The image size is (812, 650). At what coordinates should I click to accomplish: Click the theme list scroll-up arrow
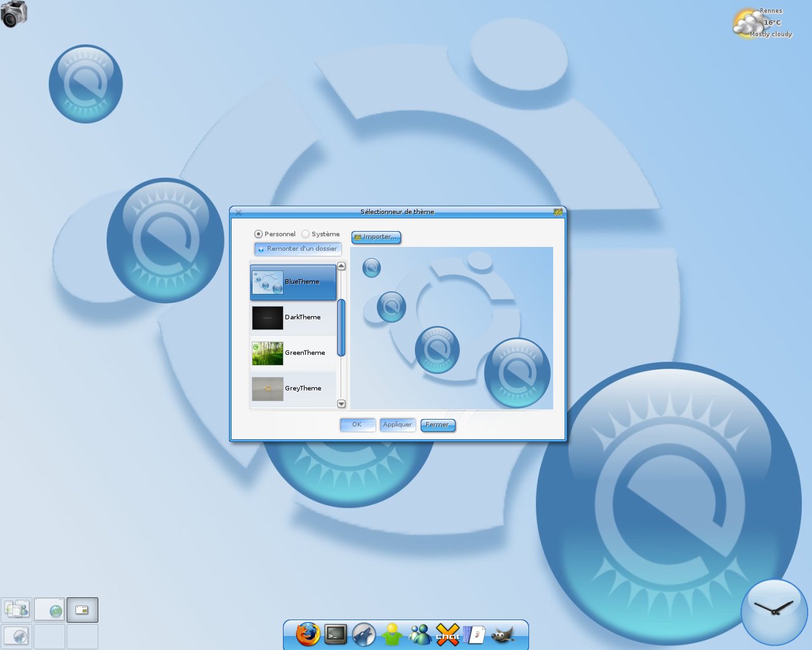(341, 266)
